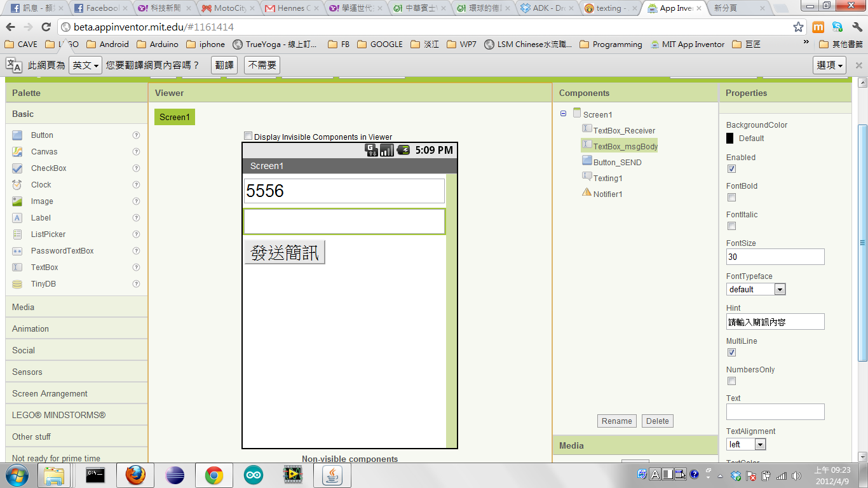Expand the Animation palette section

click(76, 329)
